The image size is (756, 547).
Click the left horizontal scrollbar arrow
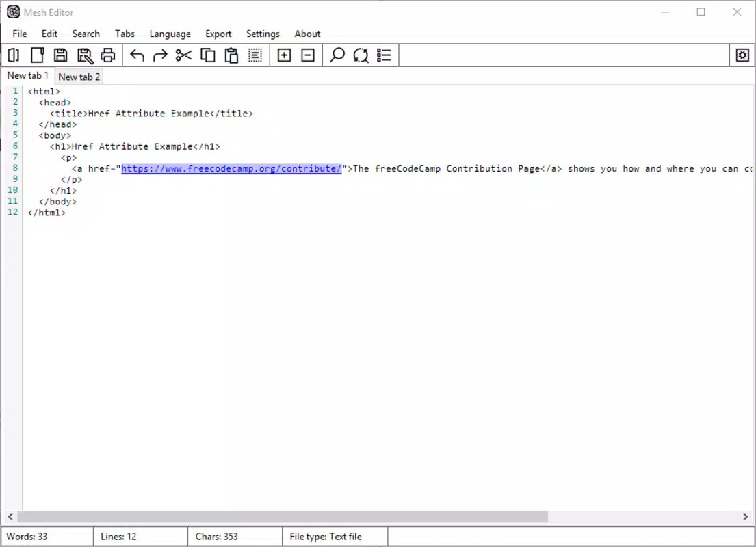(x=10, y=517)
